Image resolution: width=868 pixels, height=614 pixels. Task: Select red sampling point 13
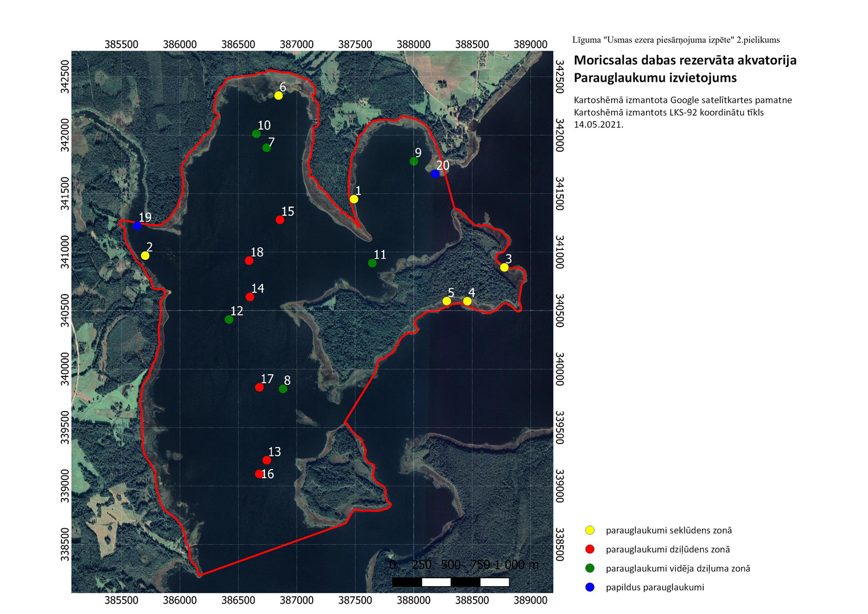coord(267,460)
